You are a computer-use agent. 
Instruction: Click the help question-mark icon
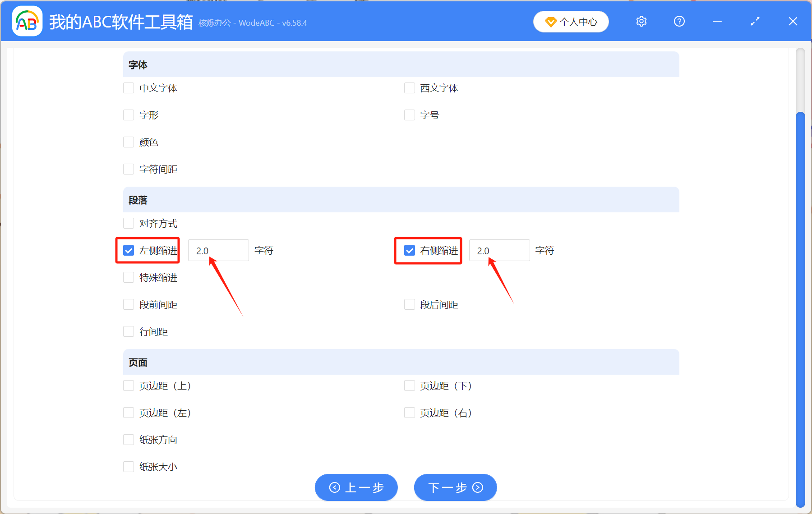[x=679, y=21]
